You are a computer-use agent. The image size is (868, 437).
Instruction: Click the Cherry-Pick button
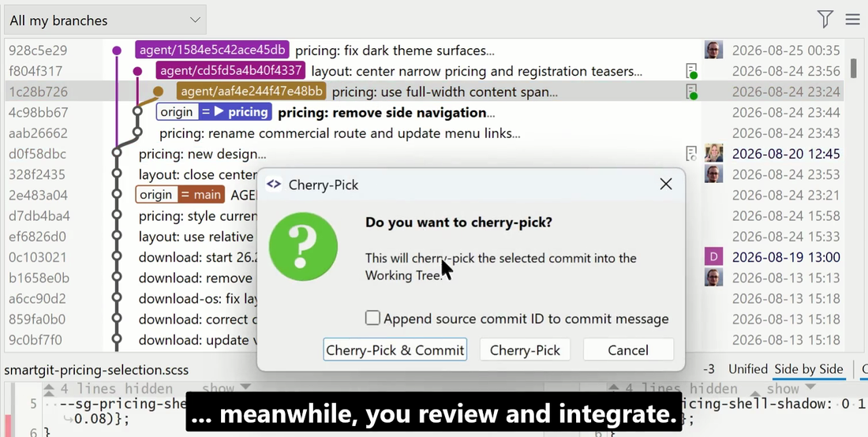[x=525, y=350]
